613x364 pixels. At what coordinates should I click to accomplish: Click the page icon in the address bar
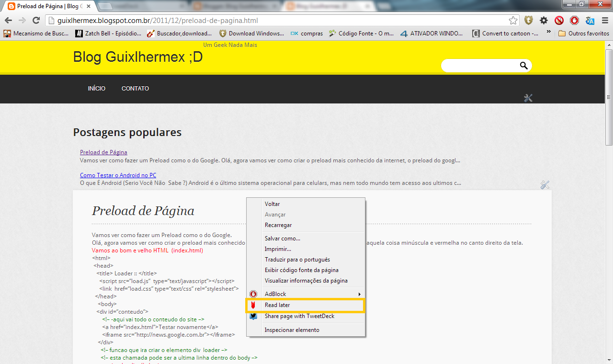[51, 21]
